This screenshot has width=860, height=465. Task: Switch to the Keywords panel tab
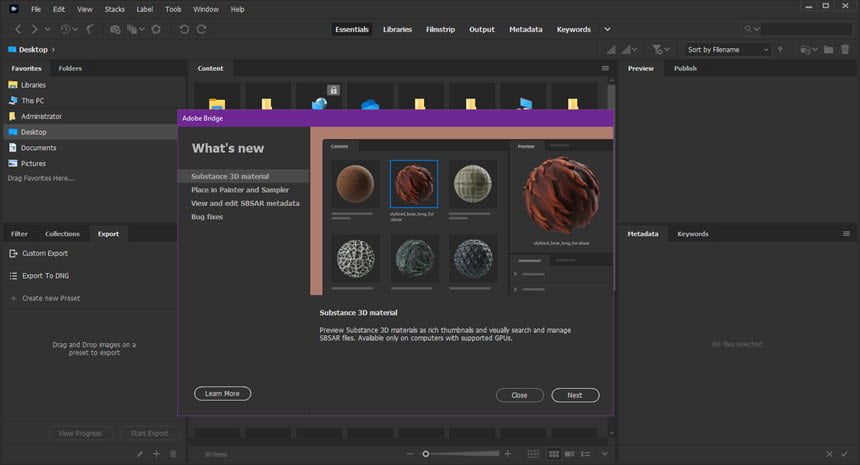(693, 234)
